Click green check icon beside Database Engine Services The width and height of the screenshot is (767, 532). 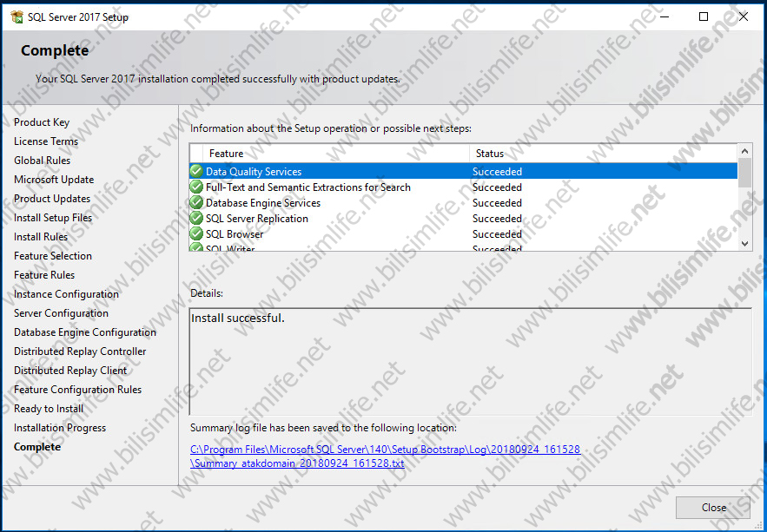tap(196, 203)
